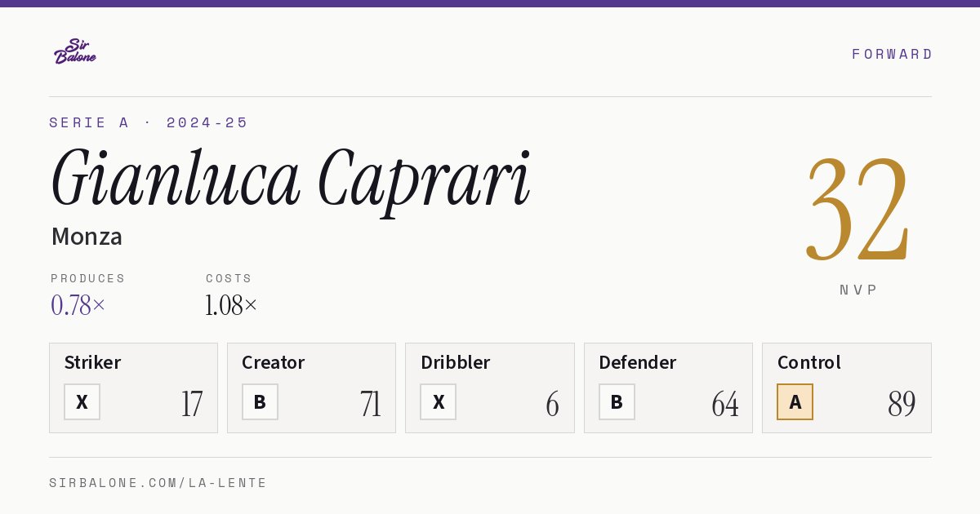Click the Produces 0.78× value

(x=78, y=305)
